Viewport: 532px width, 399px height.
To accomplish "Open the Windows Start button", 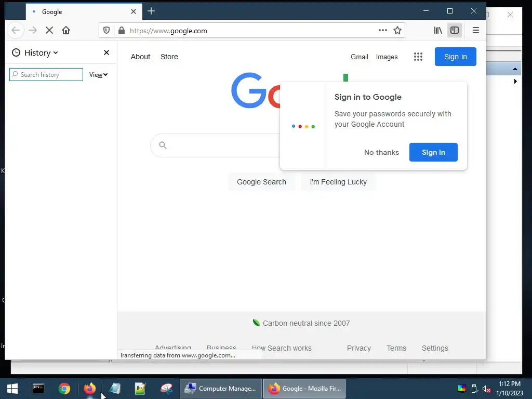I will [x=12, y=389].
